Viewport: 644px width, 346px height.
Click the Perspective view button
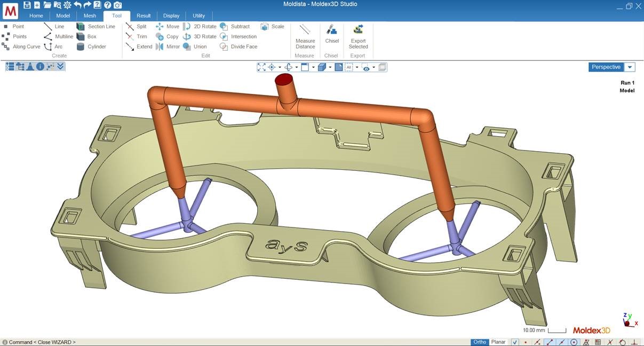tap(607, 67)
